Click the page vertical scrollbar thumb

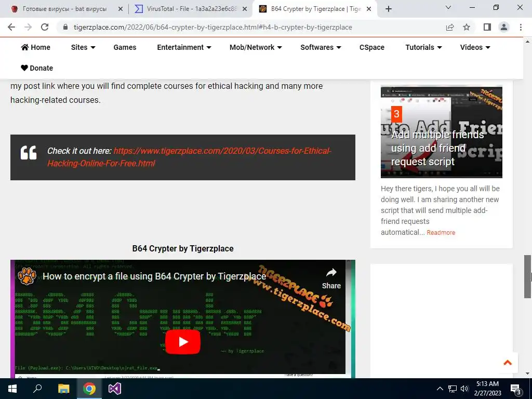[527, 276]
